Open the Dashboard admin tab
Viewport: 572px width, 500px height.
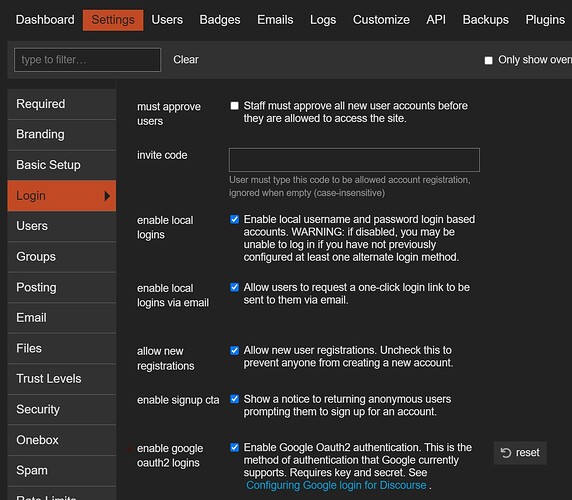click(x=45, y=20)
